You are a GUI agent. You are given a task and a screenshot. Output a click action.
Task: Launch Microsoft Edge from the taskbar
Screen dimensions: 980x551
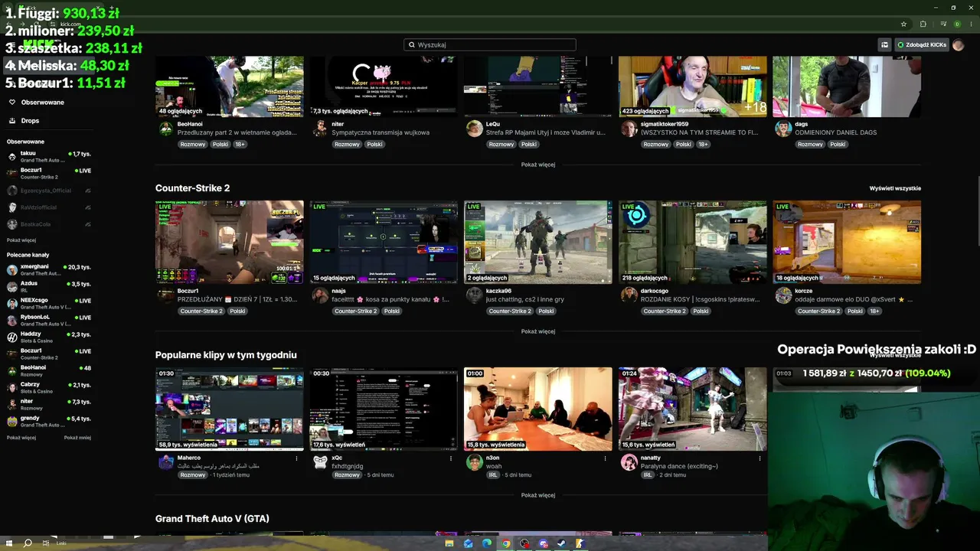click(x=486, y=543)
